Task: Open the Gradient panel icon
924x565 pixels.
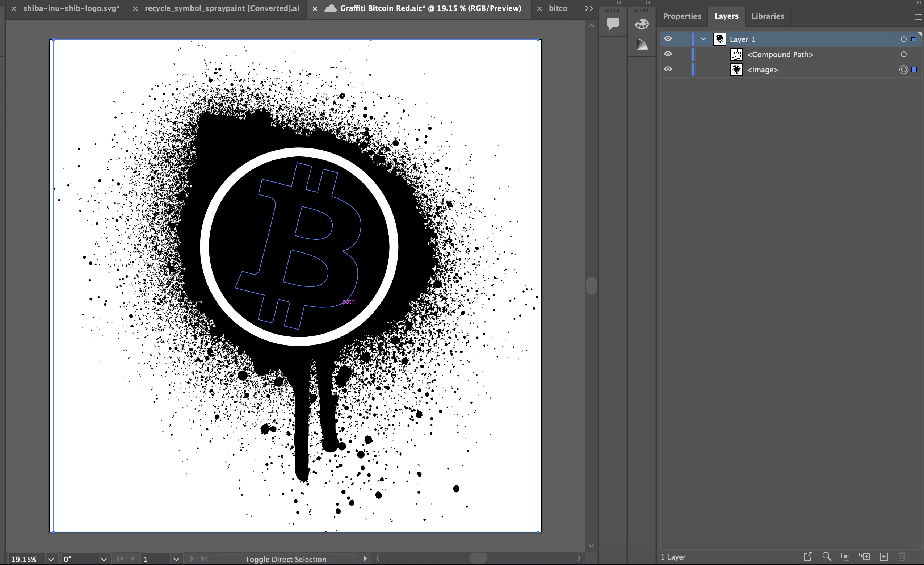Action: coord(642,45)
